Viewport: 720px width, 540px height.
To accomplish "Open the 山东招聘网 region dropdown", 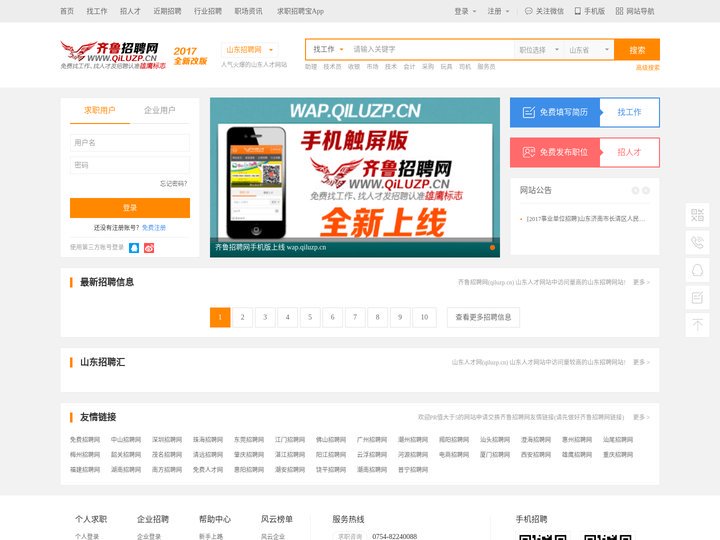I will tap(249, 50).
